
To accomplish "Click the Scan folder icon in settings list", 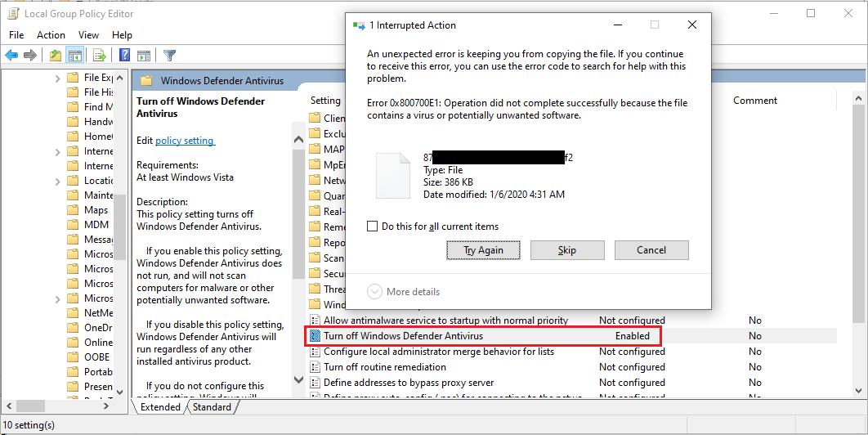I will coord(315,258).
